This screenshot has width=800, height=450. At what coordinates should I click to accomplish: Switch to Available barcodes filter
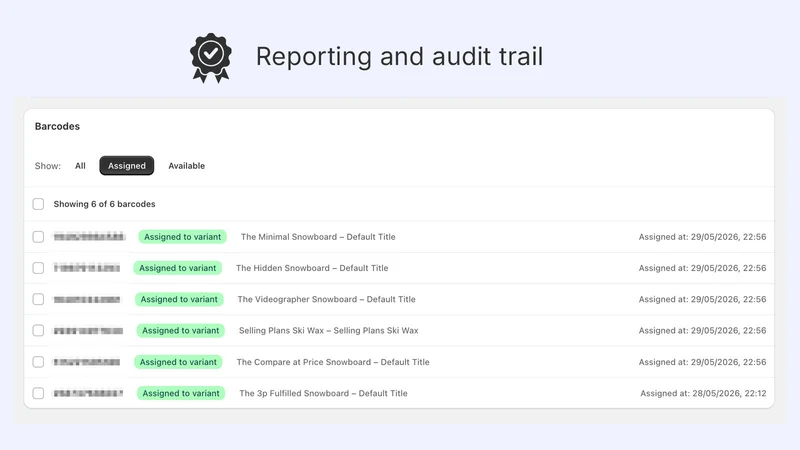[x=186, y=166]
